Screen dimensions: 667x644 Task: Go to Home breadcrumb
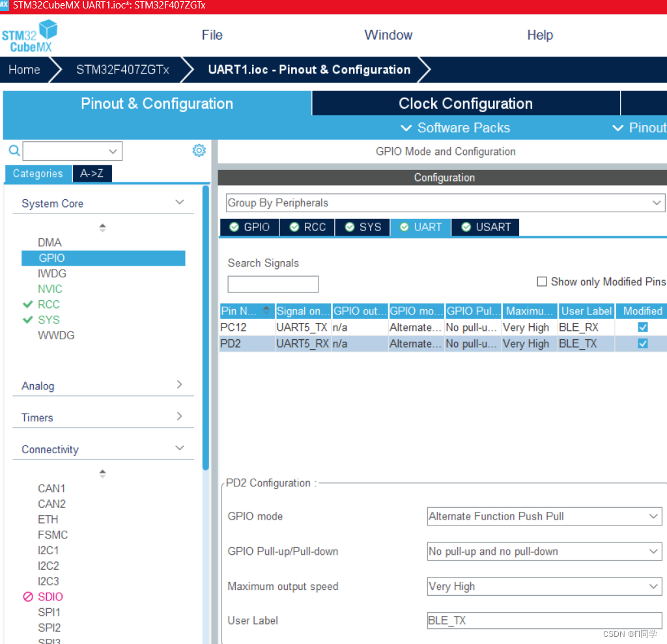coord(24,69)
